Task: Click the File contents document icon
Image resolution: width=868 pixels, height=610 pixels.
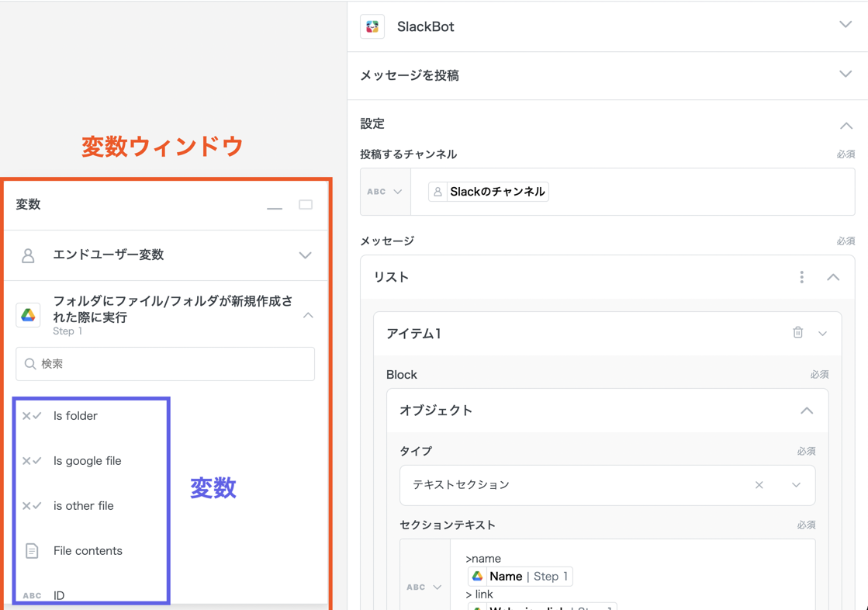Action: coord(32,551)
